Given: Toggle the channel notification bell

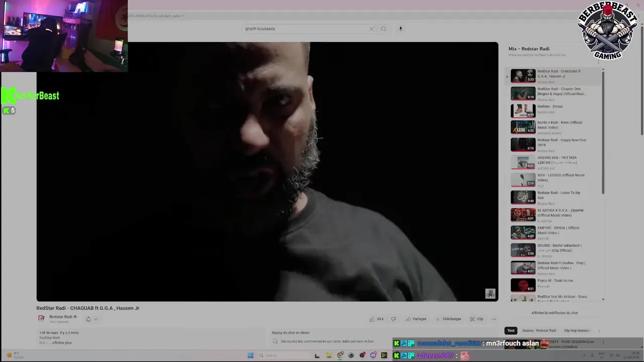Looking at the screenshot, I should [x=88, y=319].
